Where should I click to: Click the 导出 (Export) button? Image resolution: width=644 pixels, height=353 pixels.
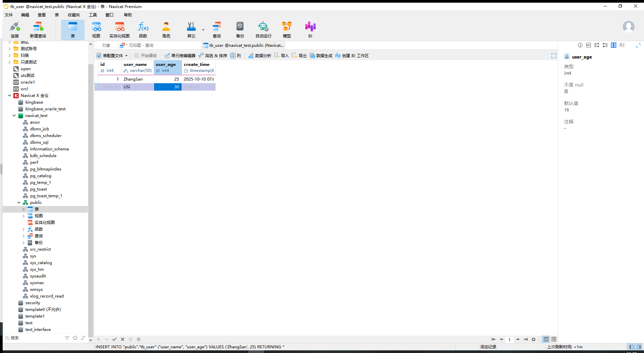(x=299, y=56)
